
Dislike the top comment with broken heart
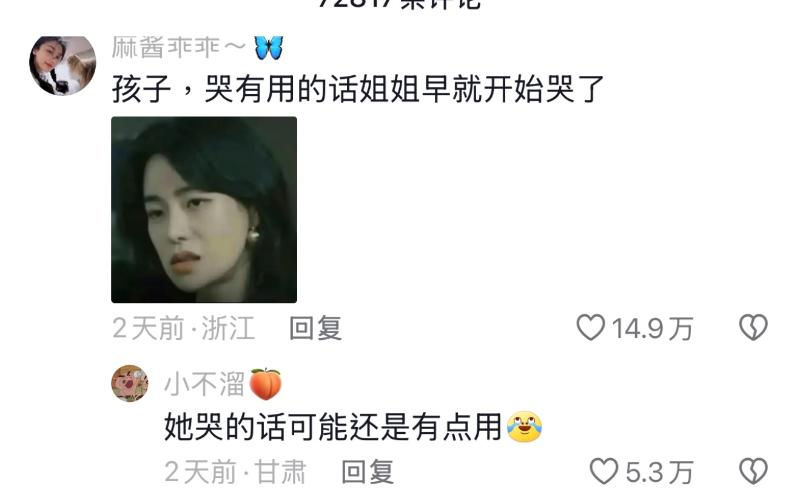[753, 328]
